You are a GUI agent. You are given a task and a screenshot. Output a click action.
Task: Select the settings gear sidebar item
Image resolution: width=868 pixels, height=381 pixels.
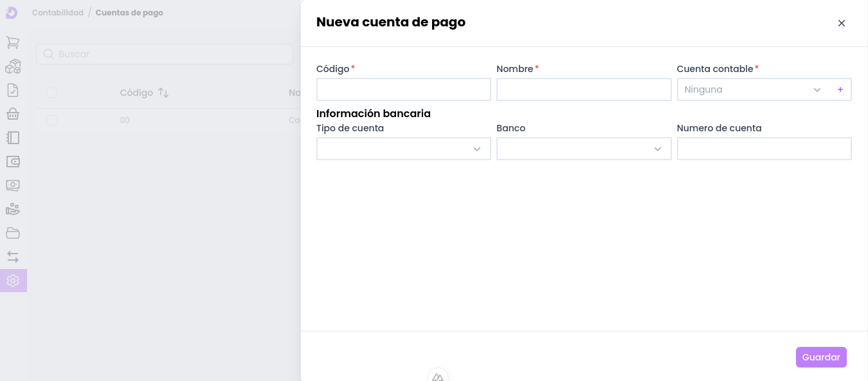coord(13,281)
